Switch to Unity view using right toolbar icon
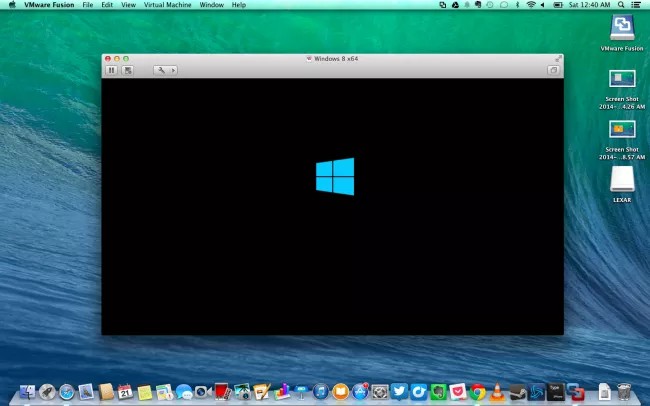Image resolution: width=650 pixels, height=406 pixels. [553, 71]
